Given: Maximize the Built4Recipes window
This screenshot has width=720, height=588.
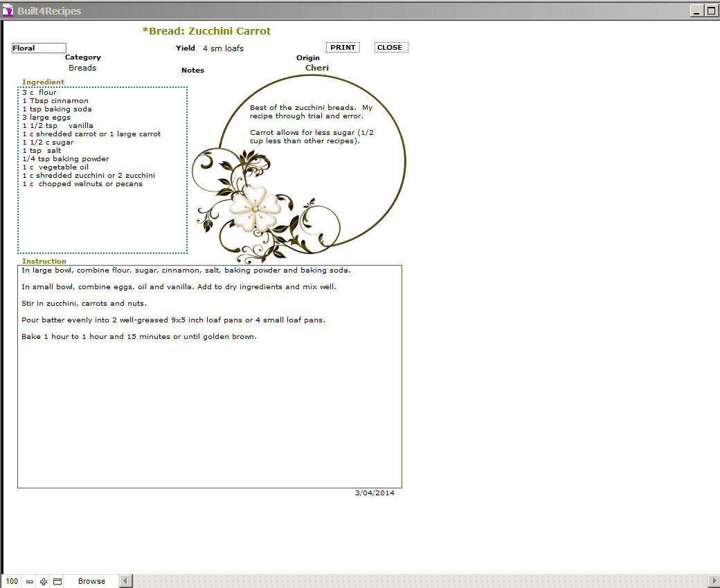Looking at the screenshot, I should coord(710,10).
